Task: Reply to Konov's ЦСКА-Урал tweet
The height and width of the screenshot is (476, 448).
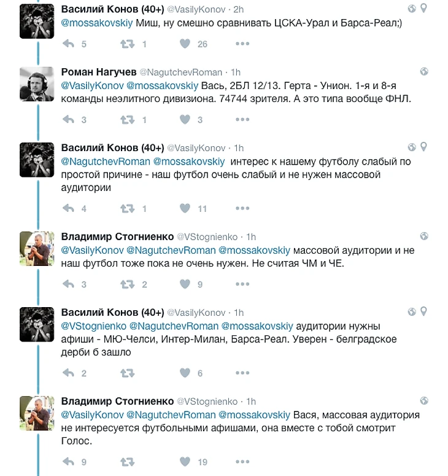Action: pos(68,44)
